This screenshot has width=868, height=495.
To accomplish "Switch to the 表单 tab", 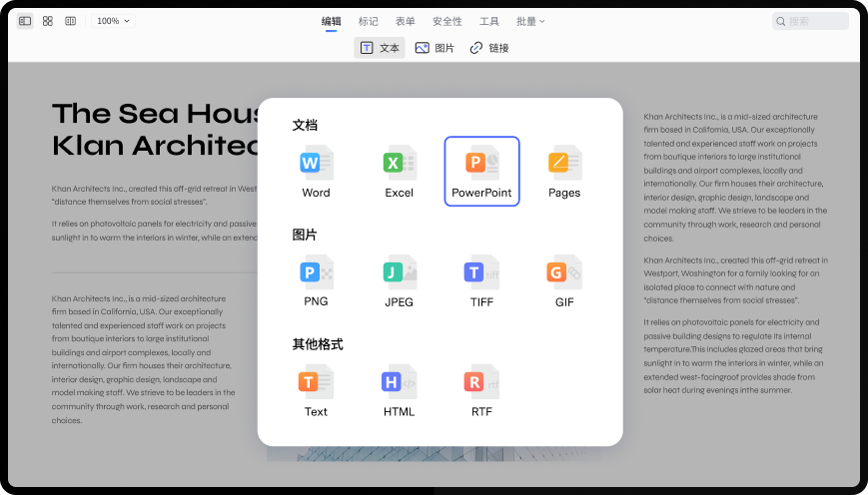I will click(x=406, y=21).
